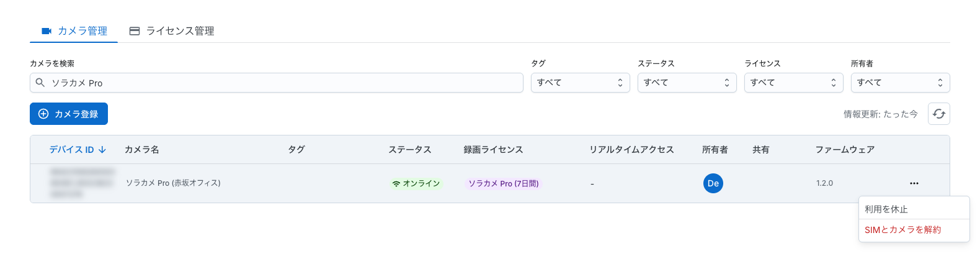Switch to the カメラ管理 tab

point(74,31)
